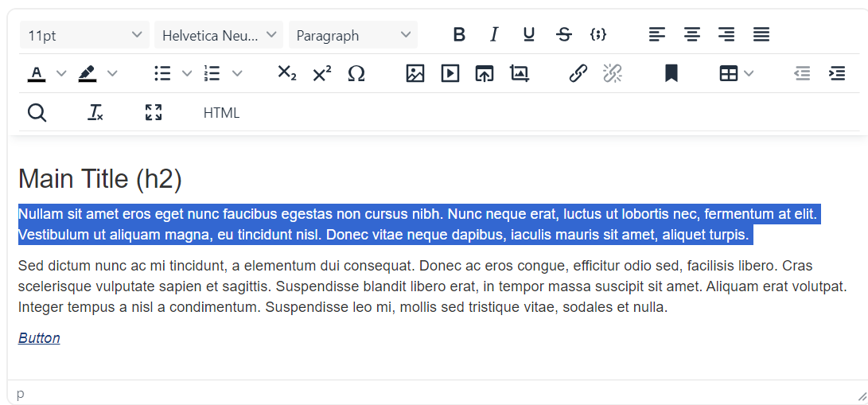Open the 11pt font size dropdown

pyautogui.click(x=84, y=35)
